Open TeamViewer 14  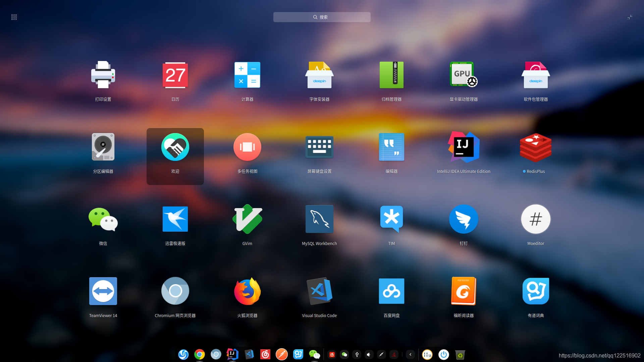point(103,291)
